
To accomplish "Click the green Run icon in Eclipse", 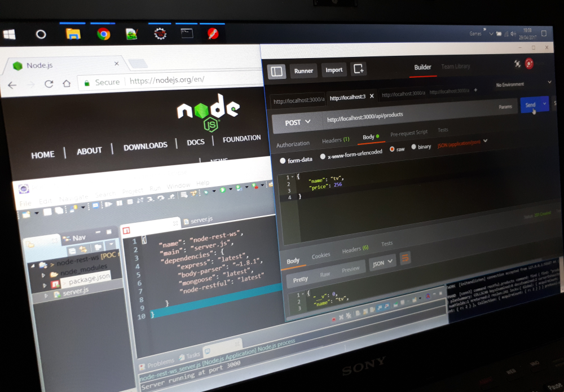I will pos(222,190).
